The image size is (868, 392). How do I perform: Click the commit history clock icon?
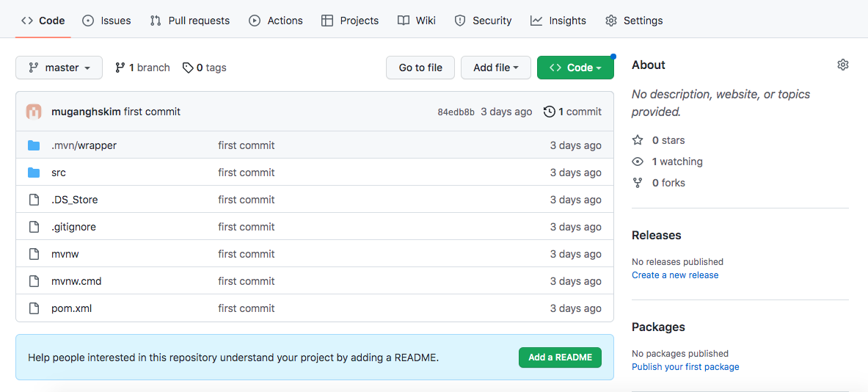point(549,112)
